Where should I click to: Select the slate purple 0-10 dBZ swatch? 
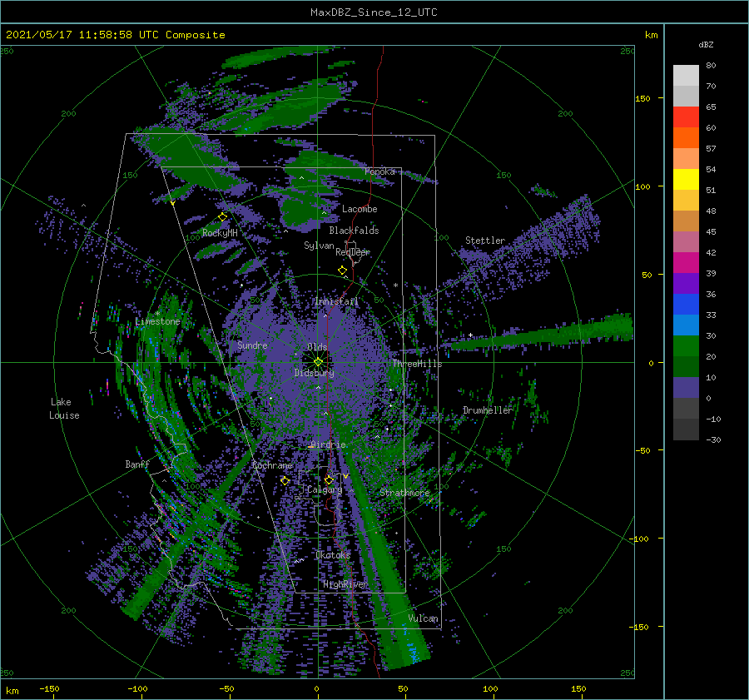686,388
